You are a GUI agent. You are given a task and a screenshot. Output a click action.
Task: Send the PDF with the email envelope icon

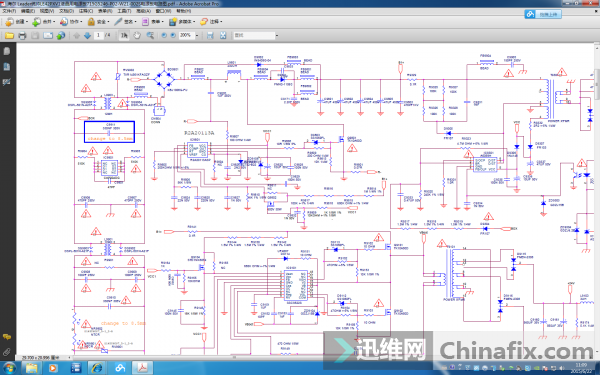48,36
